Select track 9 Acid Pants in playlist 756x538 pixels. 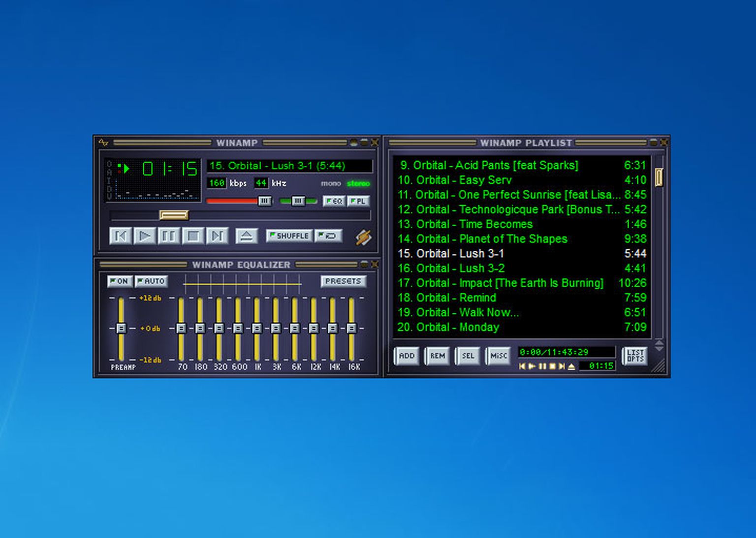[522, 165]
